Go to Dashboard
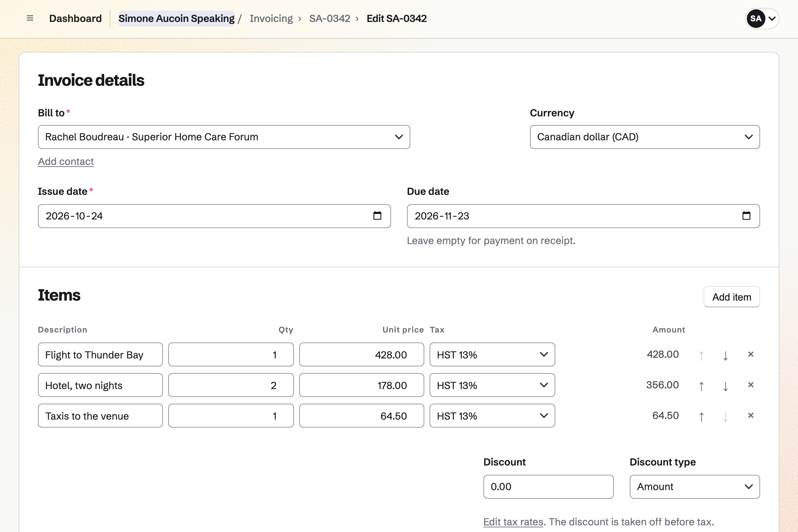The width and height of the screenshot is (798, 532). pos(75,18)
